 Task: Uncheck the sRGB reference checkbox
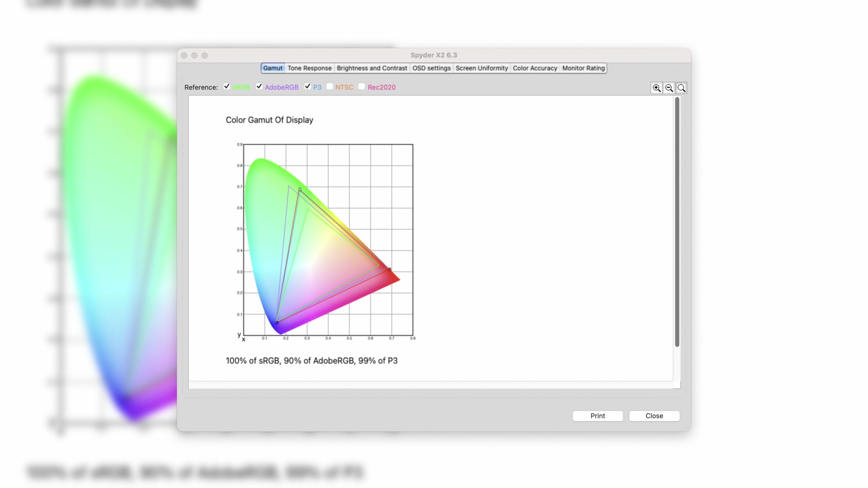point(227,86)
